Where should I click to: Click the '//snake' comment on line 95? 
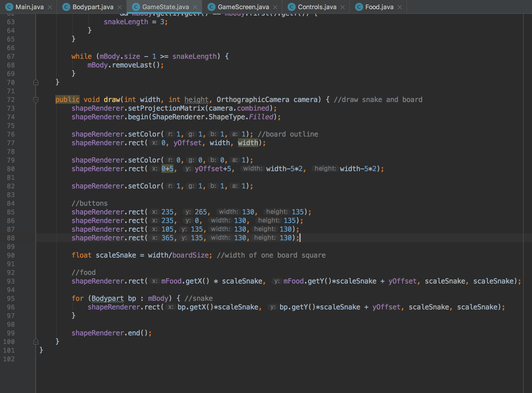tap(199, 298)
